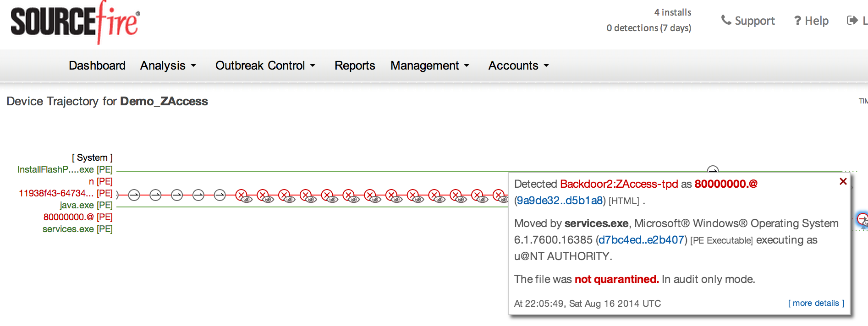The image size is (868, 326).
Task: Expand the Management menu
Action: (430, 65)
